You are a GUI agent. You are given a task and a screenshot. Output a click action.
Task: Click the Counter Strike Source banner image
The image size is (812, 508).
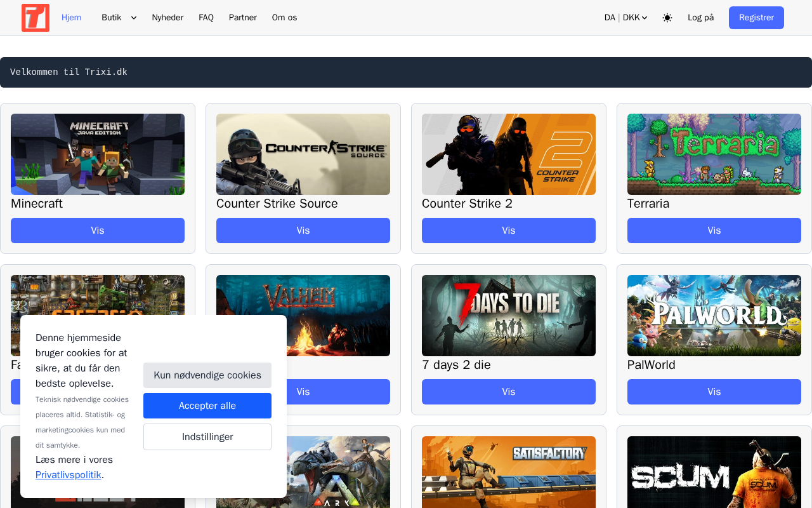[303, 154]
